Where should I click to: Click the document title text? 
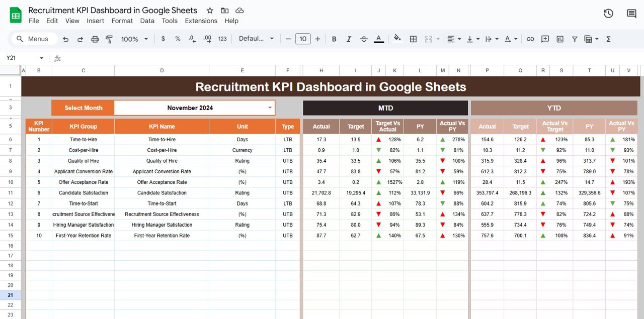click(x=113, y=10)
